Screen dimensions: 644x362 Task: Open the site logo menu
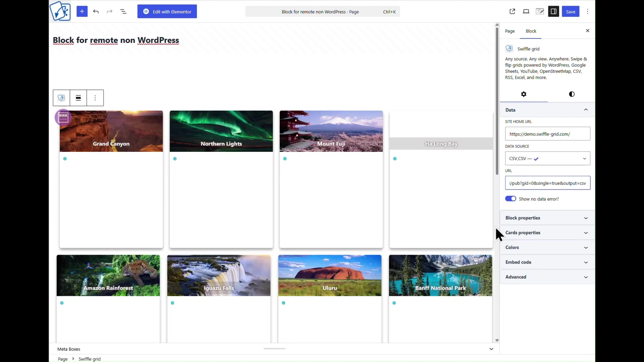(x=60, y=11)
